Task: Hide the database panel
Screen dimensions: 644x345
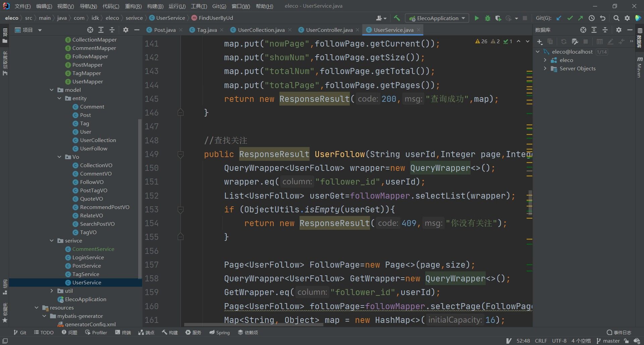Action: click(x=630, y=30)
